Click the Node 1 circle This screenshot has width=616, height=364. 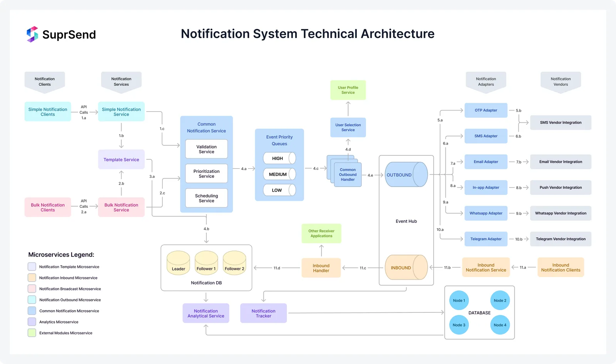[459, 301]
